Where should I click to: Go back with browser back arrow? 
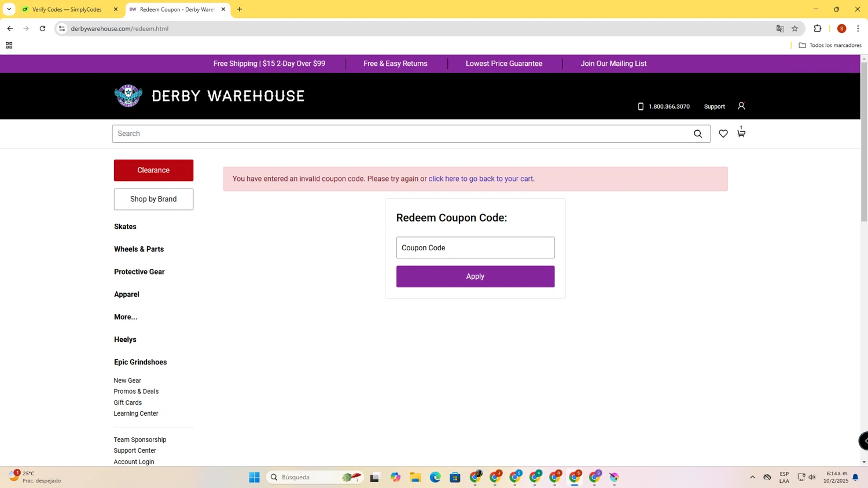(10, 28)
